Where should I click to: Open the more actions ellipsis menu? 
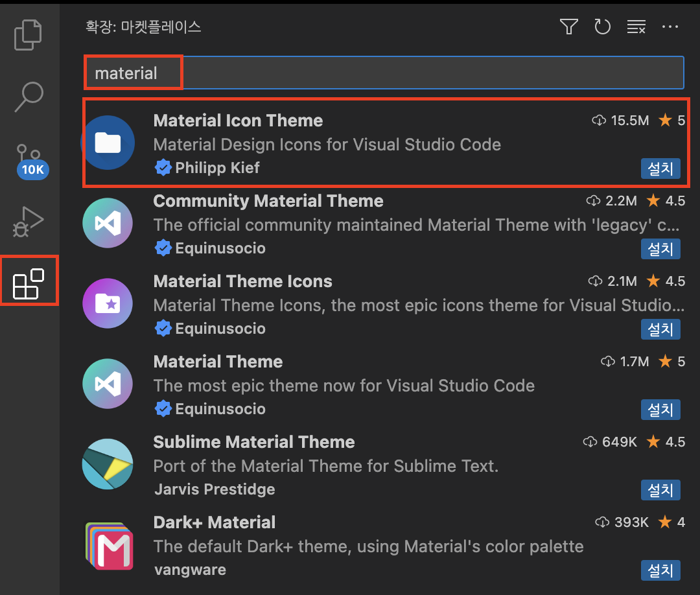tap(670, 27)
